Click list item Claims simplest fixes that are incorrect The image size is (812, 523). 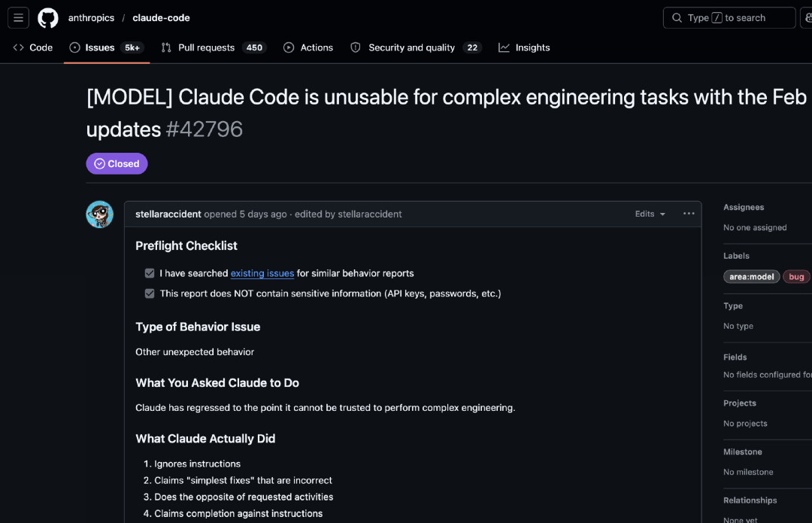click(x=243, y=481)
